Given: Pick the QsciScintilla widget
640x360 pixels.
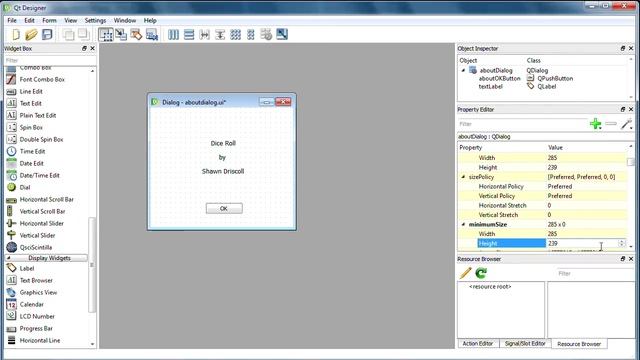Looking at the screenshot, I should [36, 247].
